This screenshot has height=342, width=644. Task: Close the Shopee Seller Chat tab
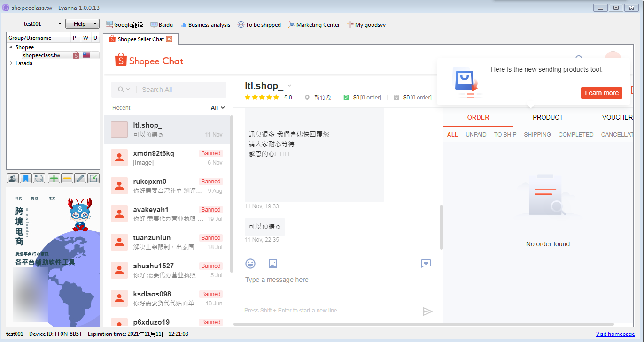(x=169, y=39)
